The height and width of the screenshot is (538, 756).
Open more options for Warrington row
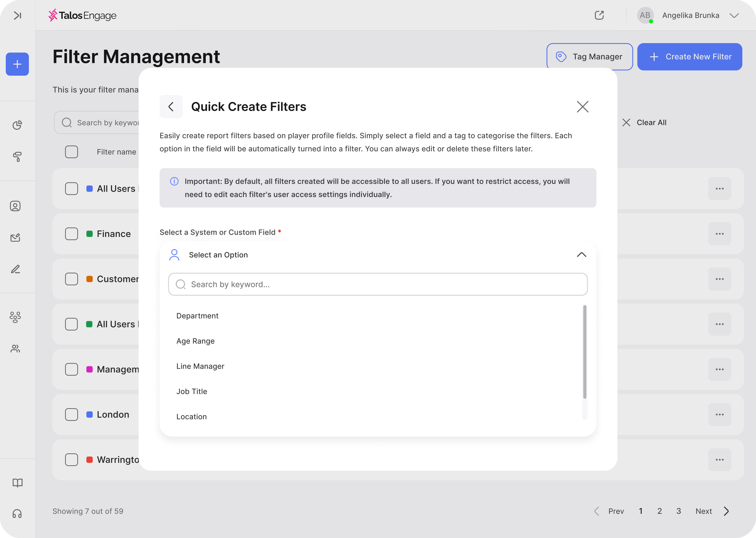[x=720, y=460]
